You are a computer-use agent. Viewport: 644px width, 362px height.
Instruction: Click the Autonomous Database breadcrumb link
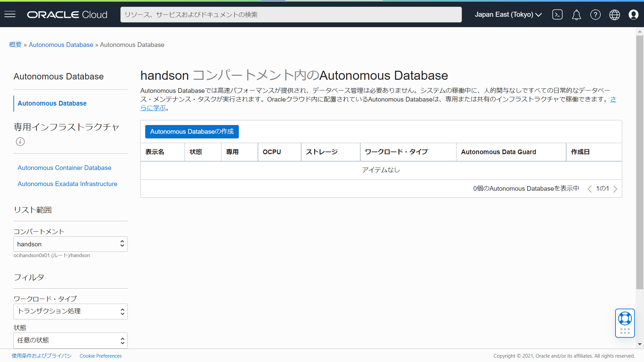tap(61, 45)
